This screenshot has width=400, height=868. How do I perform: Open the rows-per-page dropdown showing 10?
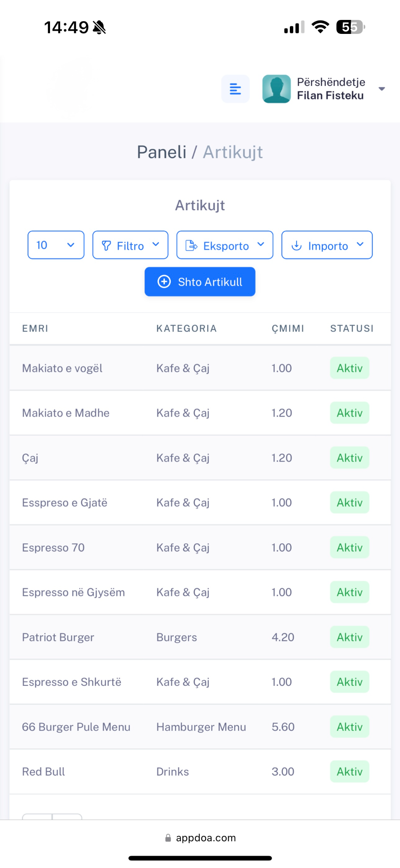(56, 245)
